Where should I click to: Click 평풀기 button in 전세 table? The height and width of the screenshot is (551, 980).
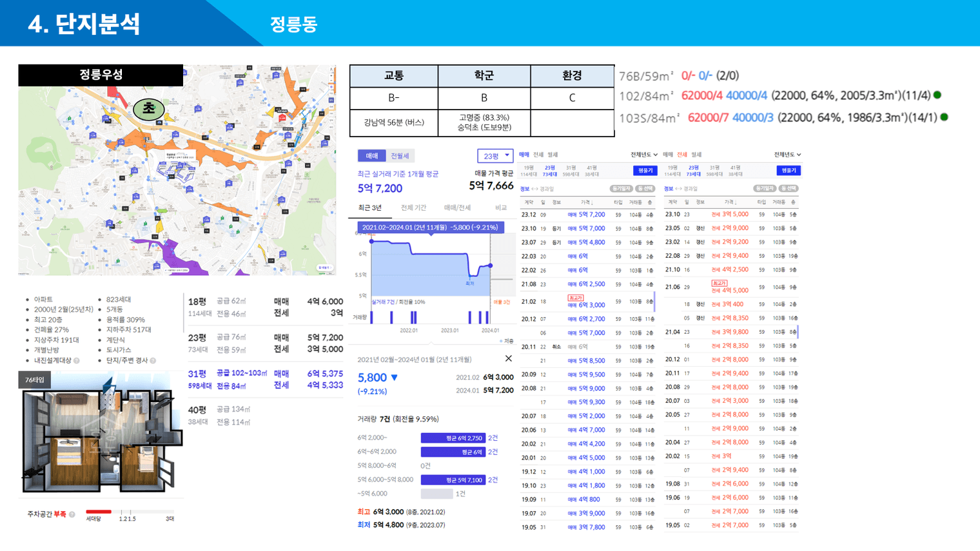[x=789, y=171]
